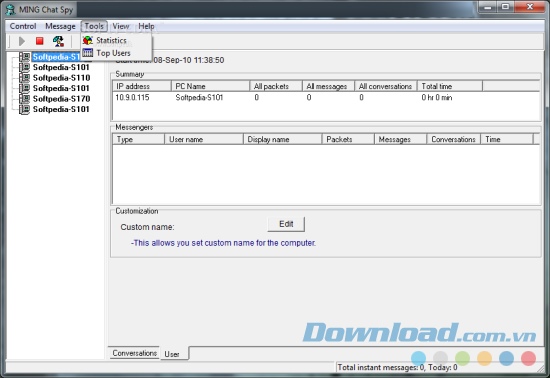Screen dimensions: 550x378
Task: Choose Top Users from the Tools menu
Action: pos(116,53)
